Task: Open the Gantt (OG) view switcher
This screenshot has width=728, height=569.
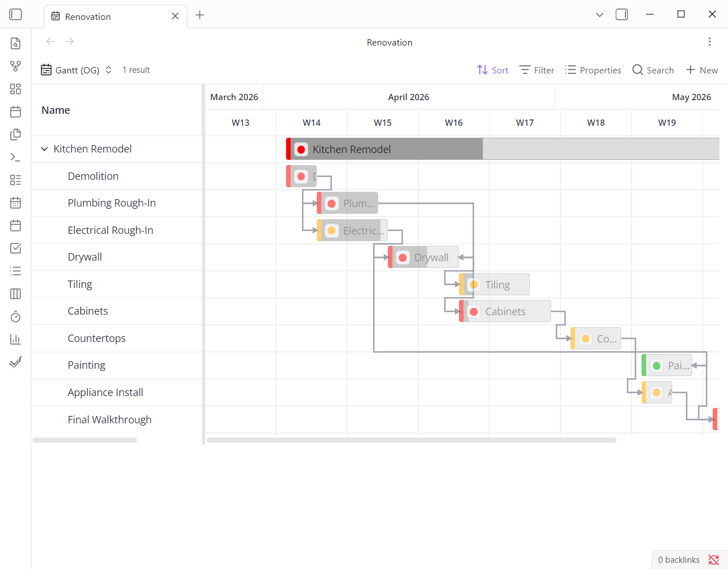Action: coord(77,70)
